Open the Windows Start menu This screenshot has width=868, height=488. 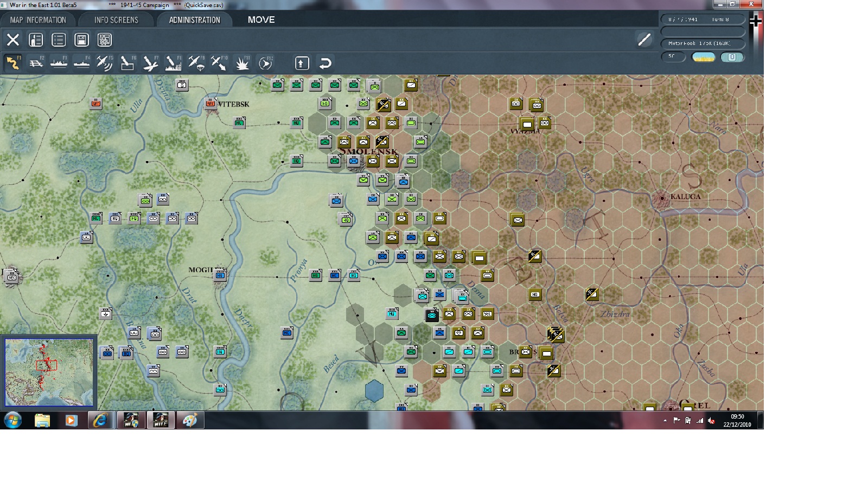click(x=12, y=420)
